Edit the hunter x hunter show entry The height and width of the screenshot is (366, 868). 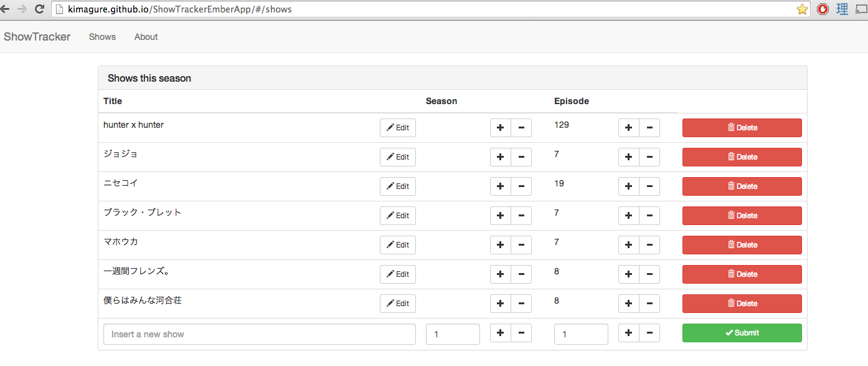click(397, 127)
